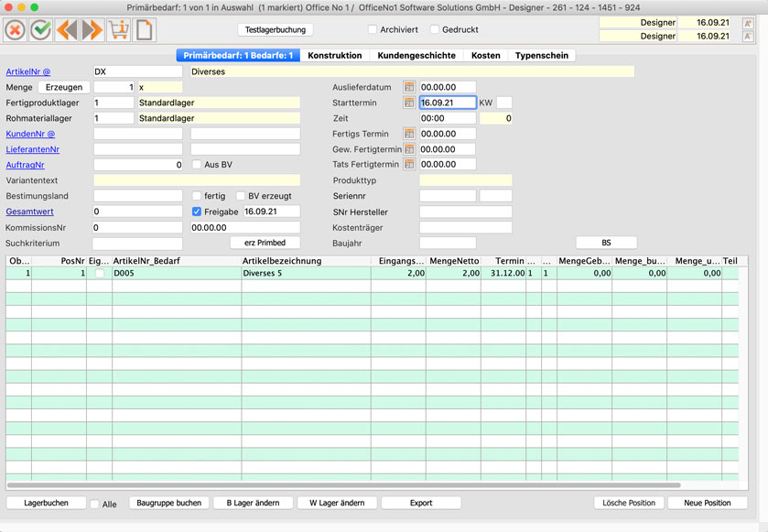The height and width of the screenshot is (532, 768).
Task: Click the Suchkriterium input field
Action: [x=137, y=244]
